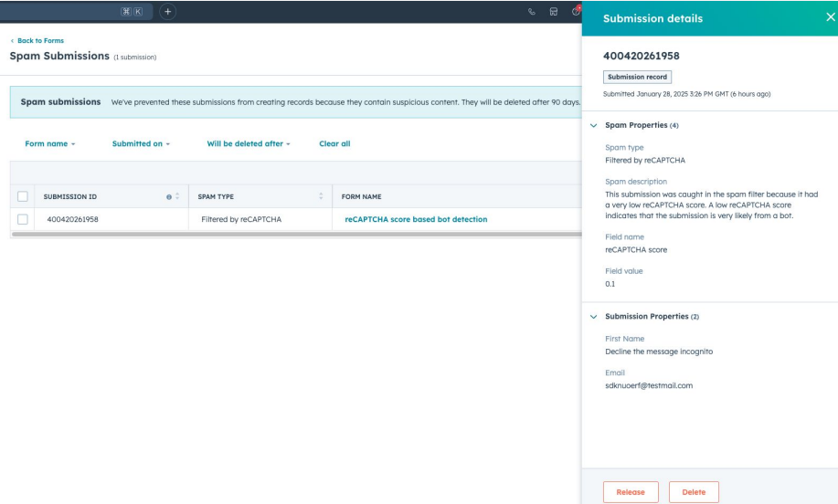Viewport: 838px width, 504px height.
Task: Check the select-all checkbox in table header
Action: pyautogui.click(x=23, y=196)
